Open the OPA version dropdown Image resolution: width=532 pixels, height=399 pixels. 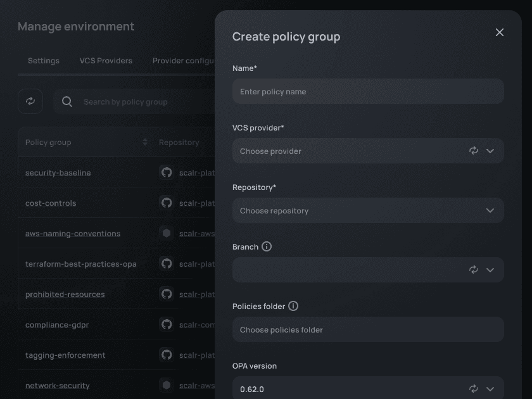point(490,388)
